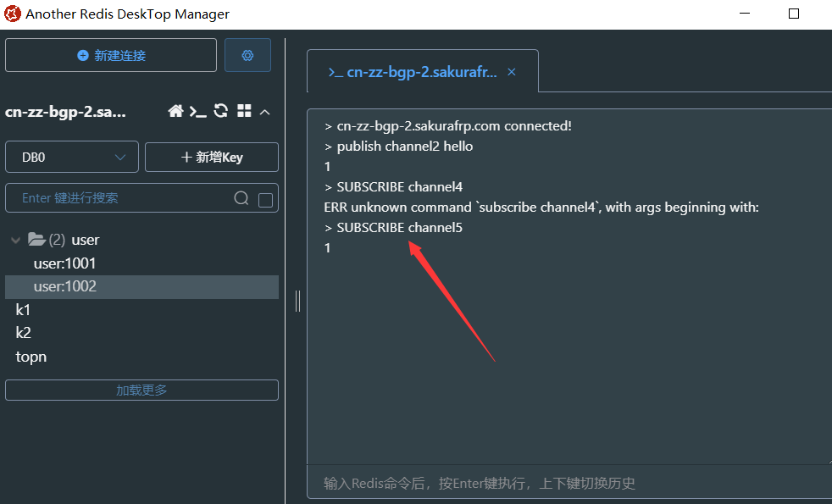The image size is (832, 504).
Task: Click the connection name cn-zz-bgp-2.sa...
Action: 66,112
